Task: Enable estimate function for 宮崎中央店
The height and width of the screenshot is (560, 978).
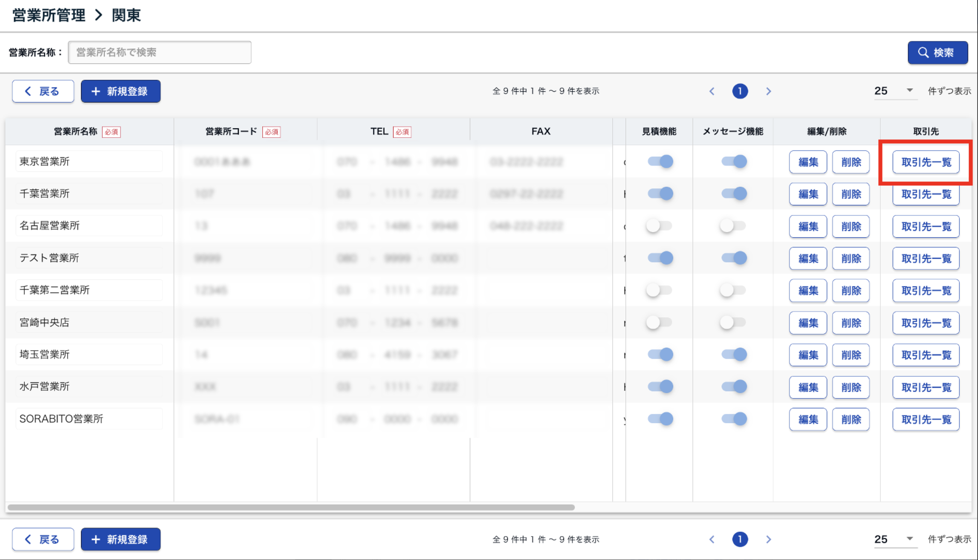Action: click(659, 322)
